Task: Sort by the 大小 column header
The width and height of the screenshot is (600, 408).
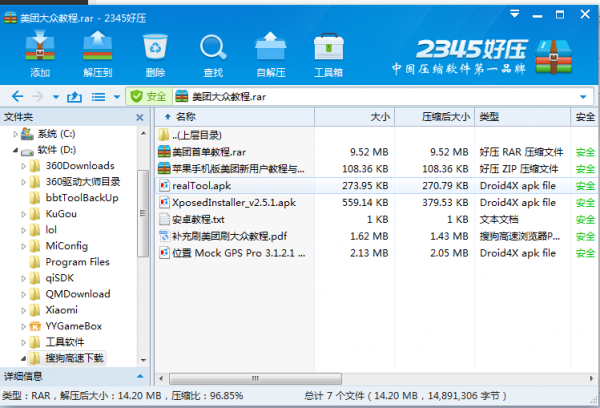Action: [354, 117]
